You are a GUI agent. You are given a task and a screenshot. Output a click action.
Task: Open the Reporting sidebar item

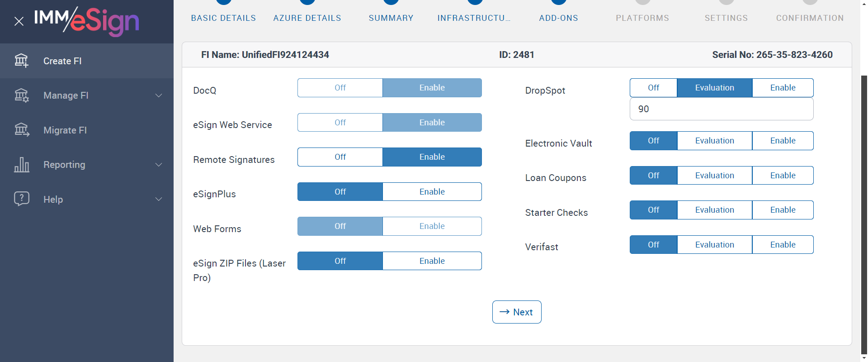coord(87,165)
